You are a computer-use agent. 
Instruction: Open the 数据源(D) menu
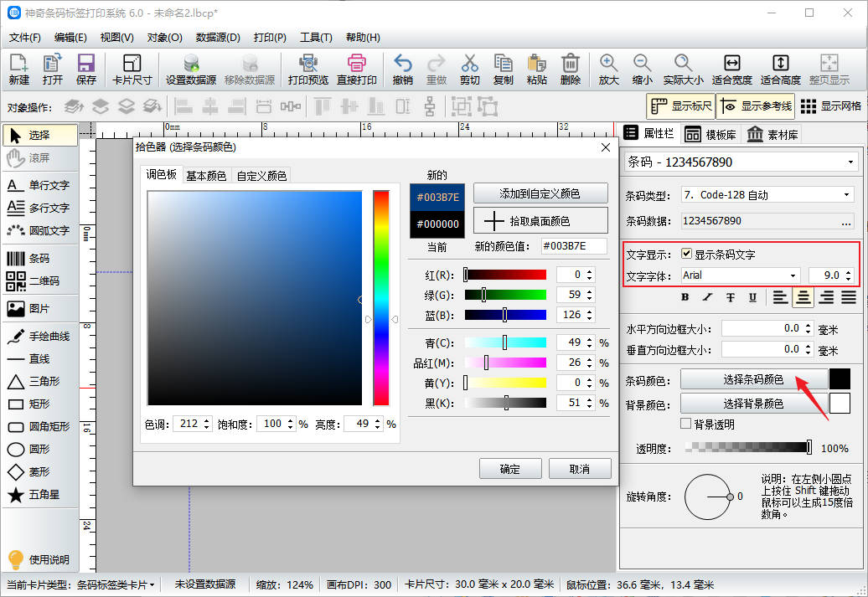(x=218, y=38)
